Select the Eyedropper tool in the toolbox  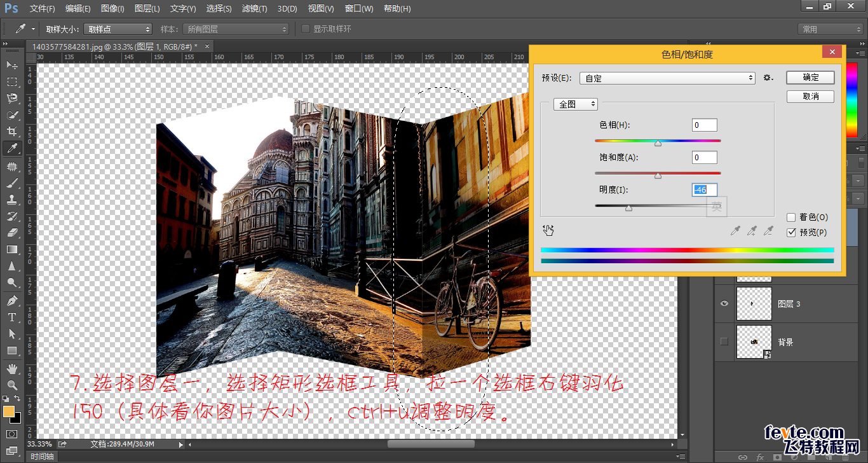(x=12, y=148)
